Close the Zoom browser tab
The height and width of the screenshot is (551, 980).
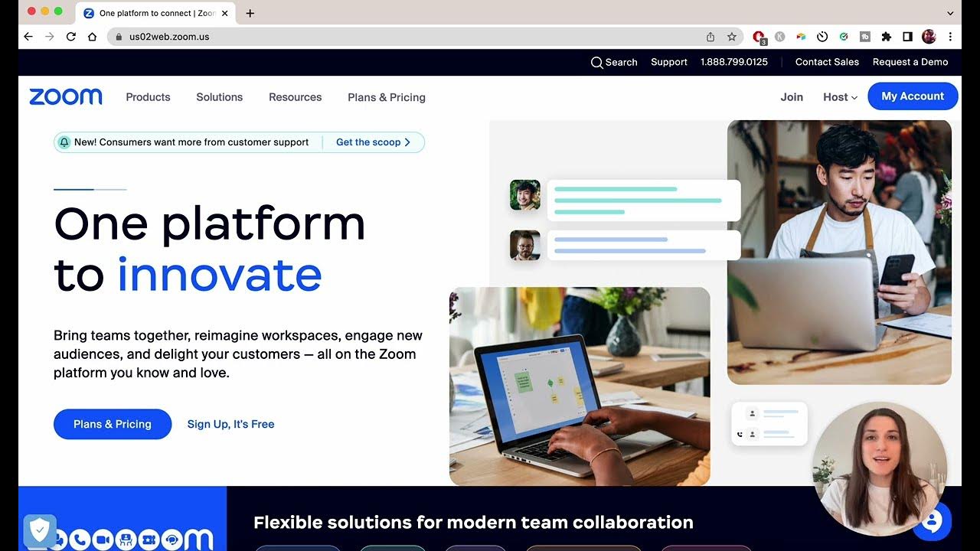coord(225,13)
